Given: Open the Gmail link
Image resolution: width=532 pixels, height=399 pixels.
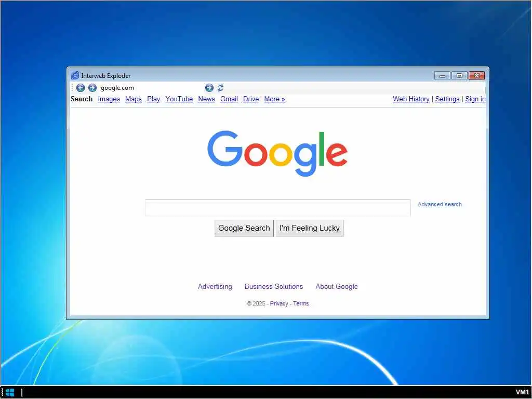Looking at the screenshot, I should click(229, 99).
